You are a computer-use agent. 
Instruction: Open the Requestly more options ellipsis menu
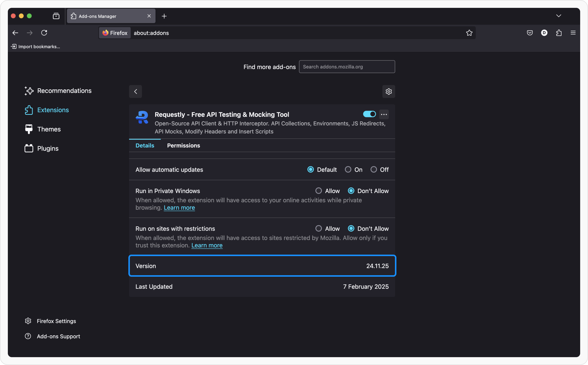384,114
